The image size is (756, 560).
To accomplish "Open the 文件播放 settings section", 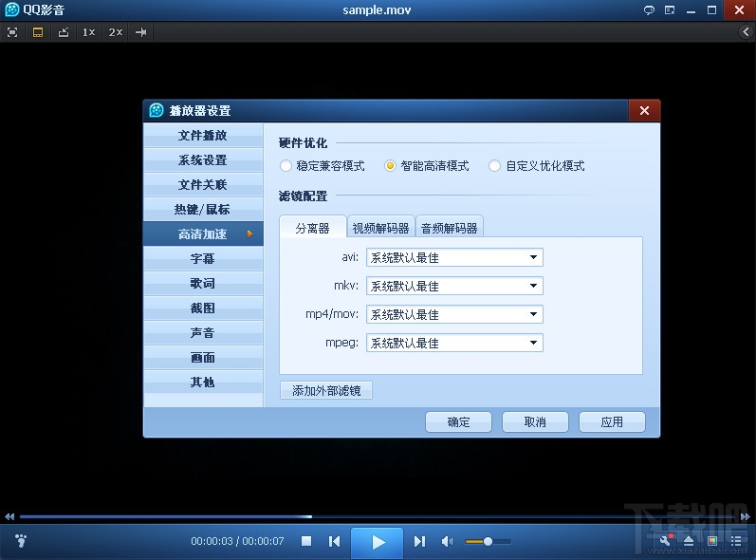I will tap(203, 136).
